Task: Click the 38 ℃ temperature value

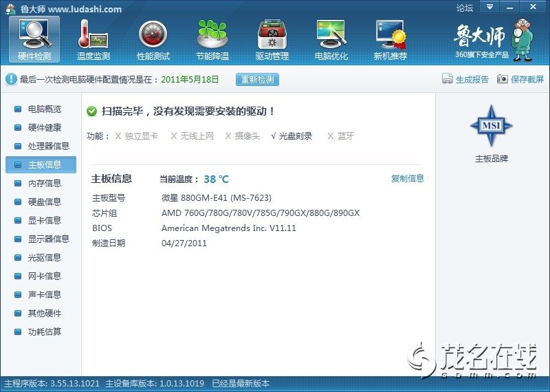Action: pos(216,179)
